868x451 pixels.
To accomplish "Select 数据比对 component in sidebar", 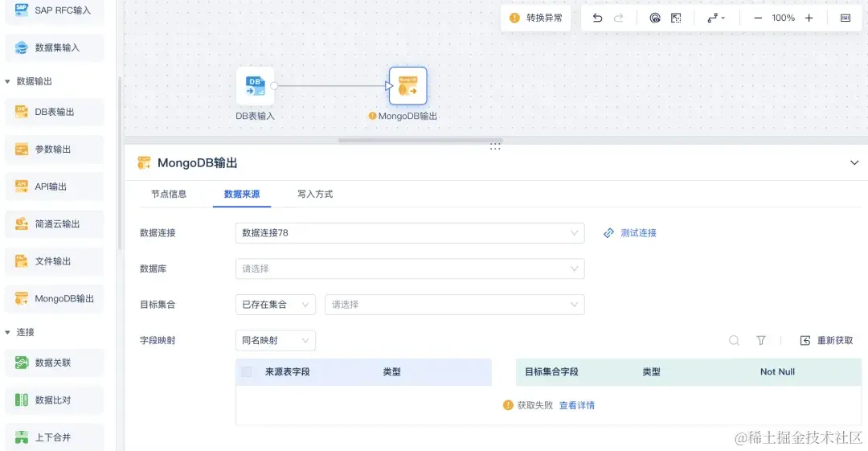I will pyautogui.click(x=55, y=400).
